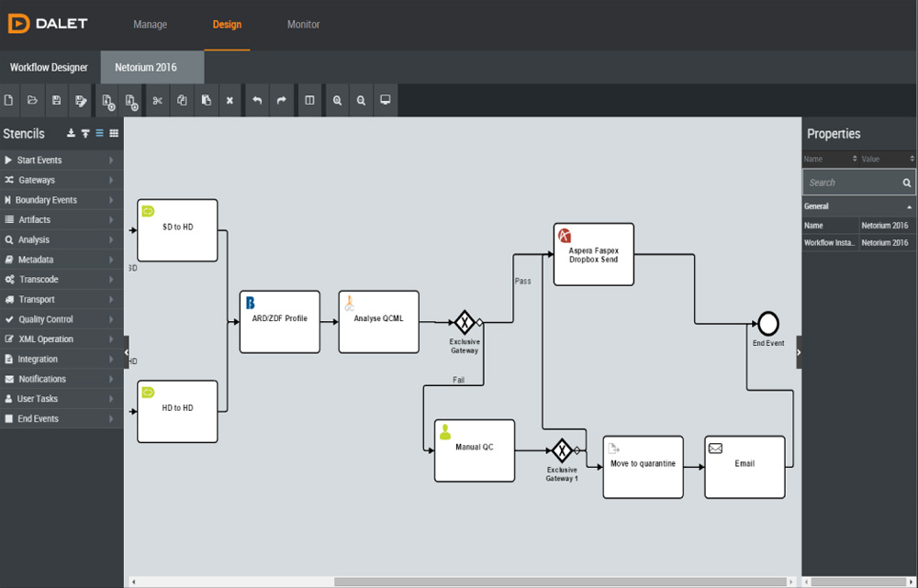Screen dimensions: 918x588
Task: Switch Stencils to grid view
Action: click(x=114, y=133)
